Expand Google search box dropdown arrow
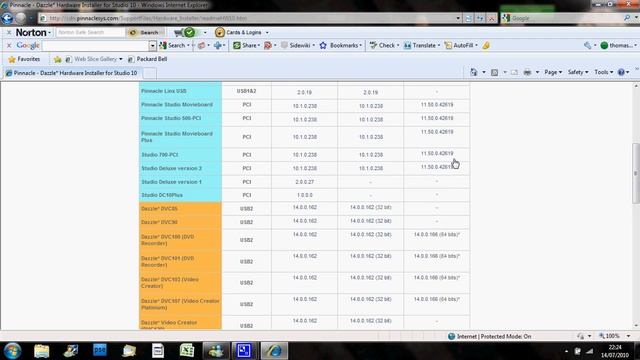640x360 pixels. tap(152, 46)
